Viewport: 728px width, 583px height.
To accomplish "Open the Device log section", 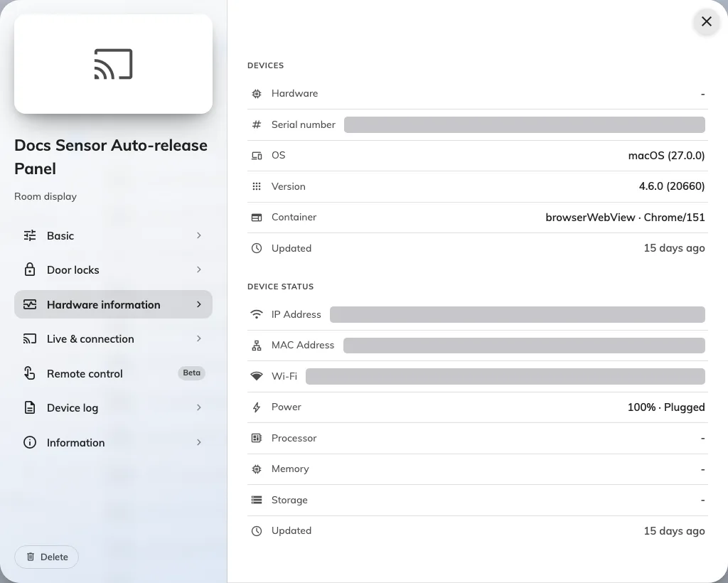I will (x=113, y=407).
